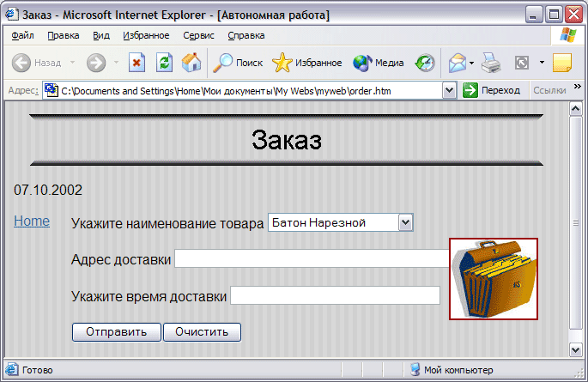Click the gray full-screen toolbar icon
Screen dimensions: 588x382
(x=522, y=63)
